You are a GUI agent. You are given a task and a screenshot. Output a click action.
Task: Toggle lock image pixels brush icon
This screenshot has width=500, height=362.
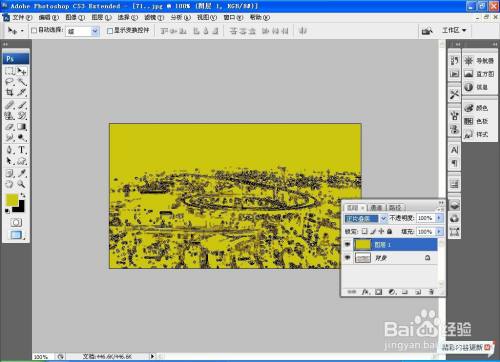click(373, 231)
